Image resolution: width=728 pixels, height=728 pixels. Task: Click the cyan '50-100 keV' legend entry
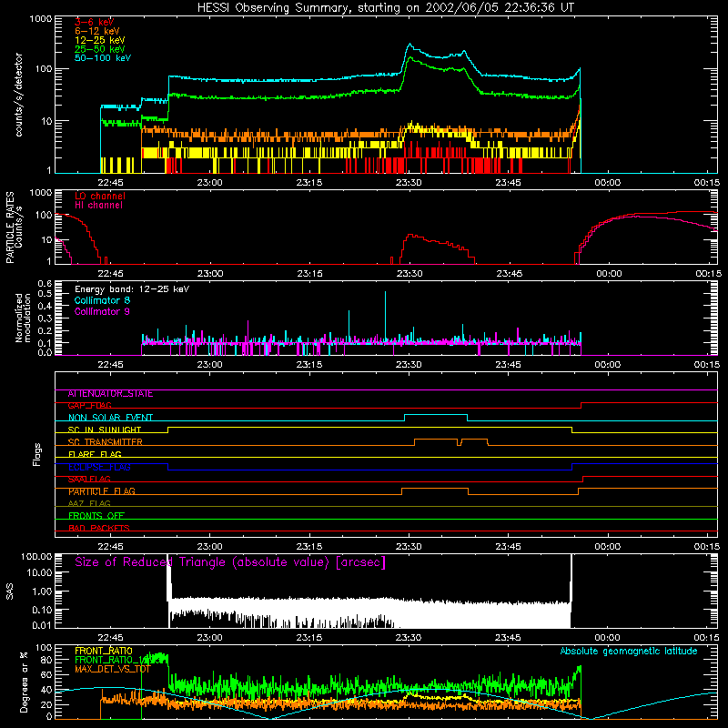pos(103,58)
